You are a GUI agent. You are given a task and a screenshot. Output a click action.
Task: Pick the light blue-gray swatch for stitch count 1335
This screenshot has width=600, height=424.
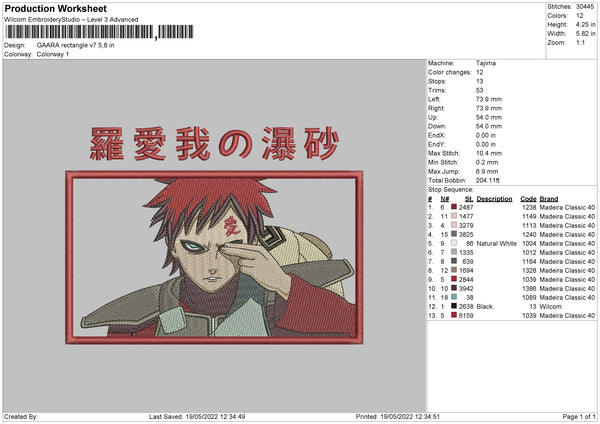pyautogui.click(x=454, y=252)
